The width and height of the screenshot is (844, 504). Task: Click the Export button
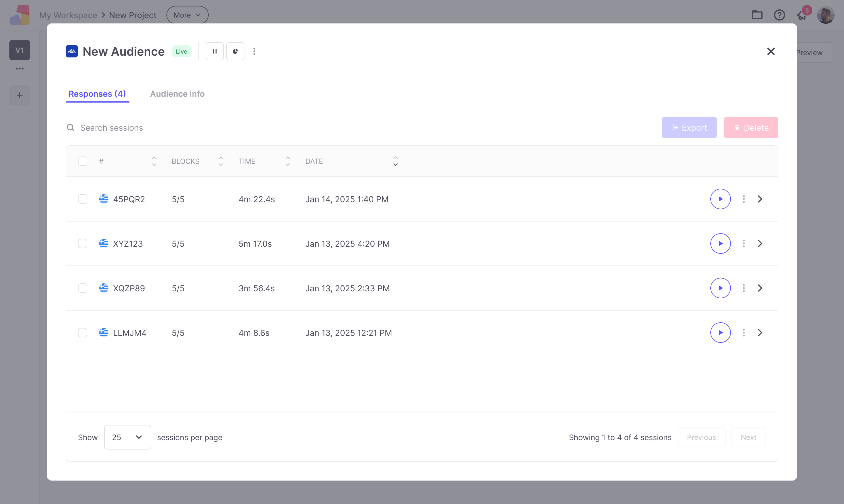tap(689, 128)
